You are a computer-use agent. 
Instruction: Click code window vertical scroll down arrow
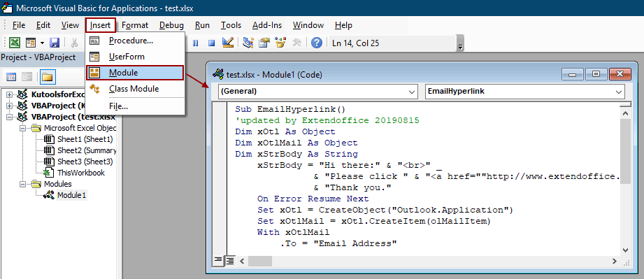[625, 250]
